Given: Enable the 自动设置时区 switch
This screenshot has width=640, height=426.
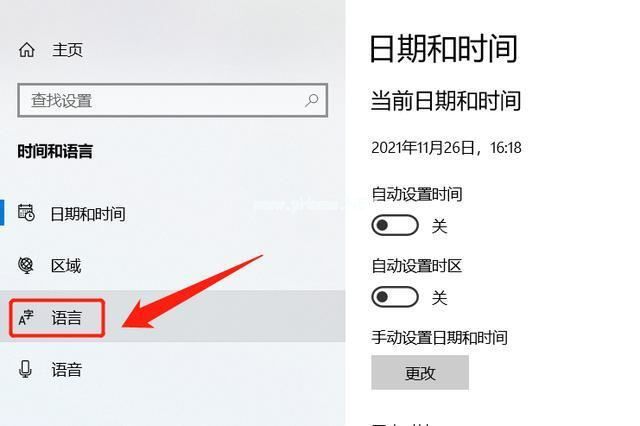Looking at the screenshot, I should point(395,297).
